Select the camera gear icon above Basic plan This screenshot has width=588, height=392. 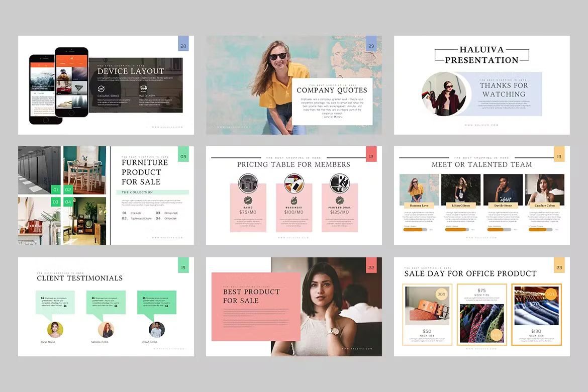[x=248, y=183]
